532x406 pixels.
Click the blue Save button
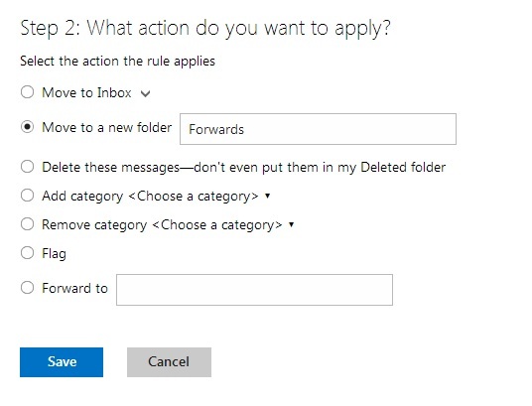(x=62, y=362)
